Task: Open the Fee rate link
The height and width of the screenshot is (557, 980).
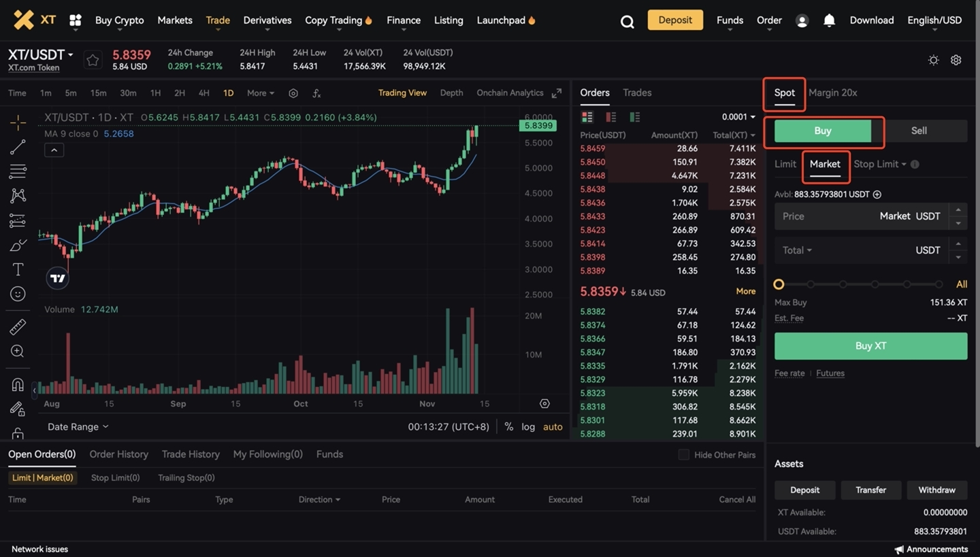Action: 789,373
